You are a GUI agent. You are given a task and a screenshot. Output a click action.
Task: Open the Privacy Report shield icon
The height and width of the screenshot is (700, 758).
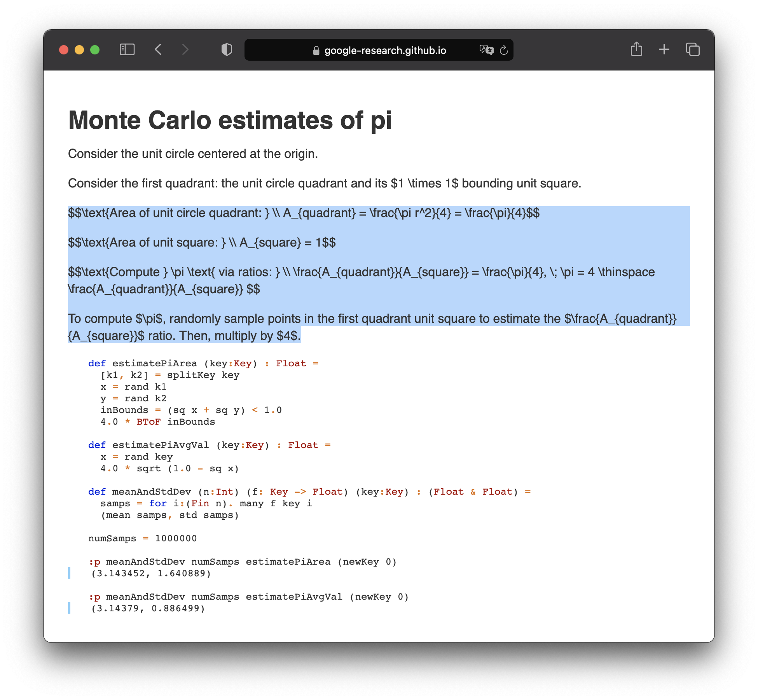click(x=227, y=49)
